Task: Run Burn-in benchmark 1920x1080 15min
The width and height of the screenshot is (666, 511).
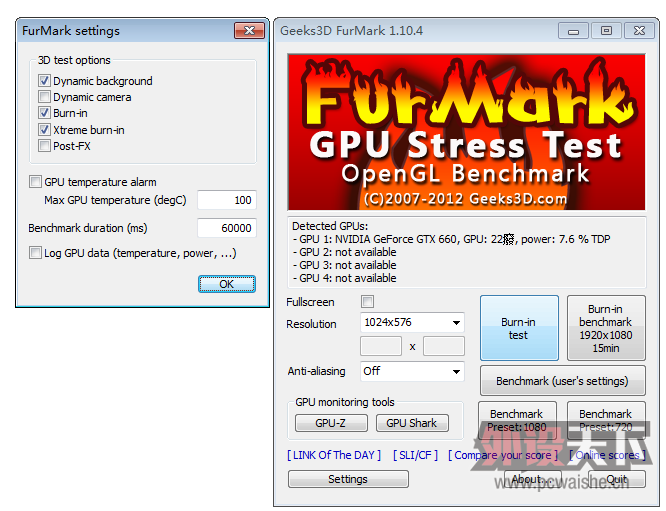Action: click(606, 328)
